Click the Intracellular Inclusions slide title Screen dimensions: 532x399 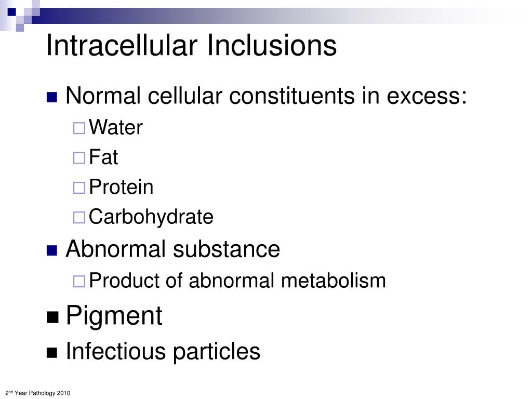pyautogui.click(x=191, y=45)
